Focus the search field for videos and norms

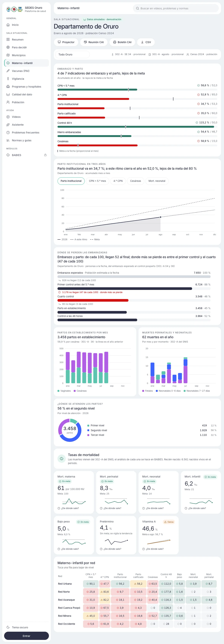pos(176,8)
